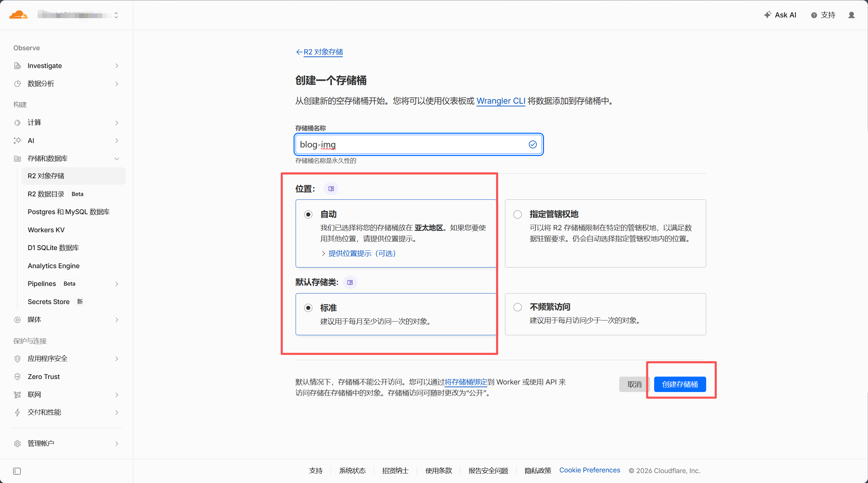Click the Investigate sidebar icon

pos(17,66)
